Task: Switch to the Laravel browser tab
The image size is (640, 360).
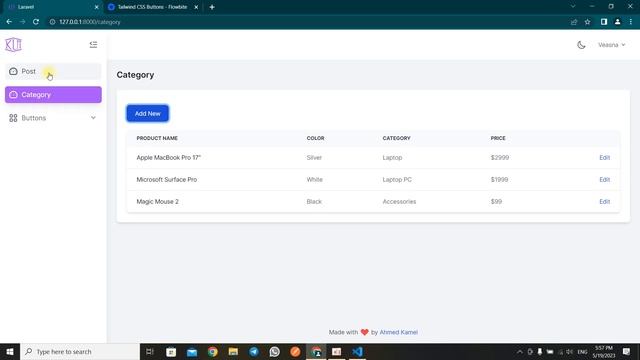Action: 52,7
